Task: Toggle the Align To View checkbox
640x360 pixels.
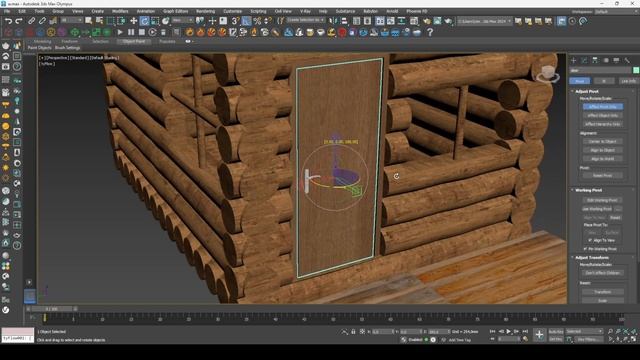Action: [x=590, y=240]
